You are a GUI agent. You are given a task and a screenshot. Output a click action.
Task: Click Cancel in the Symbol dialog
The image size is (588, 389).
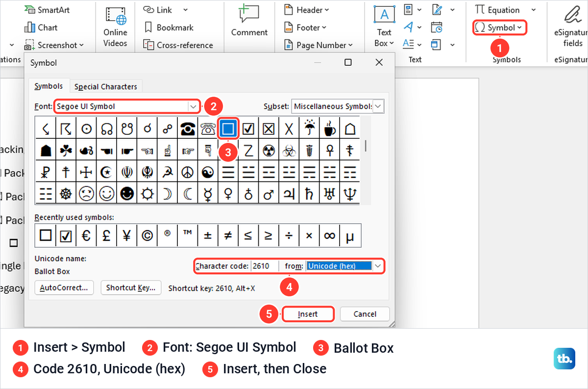[x=365, y=314]
